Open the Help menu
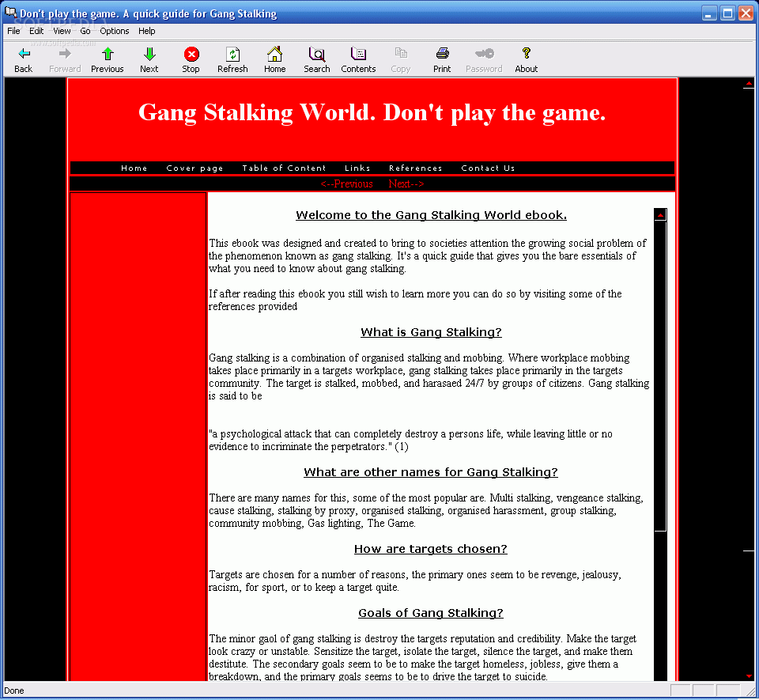This screenshot has height=700, width=759. click(147, 31)
